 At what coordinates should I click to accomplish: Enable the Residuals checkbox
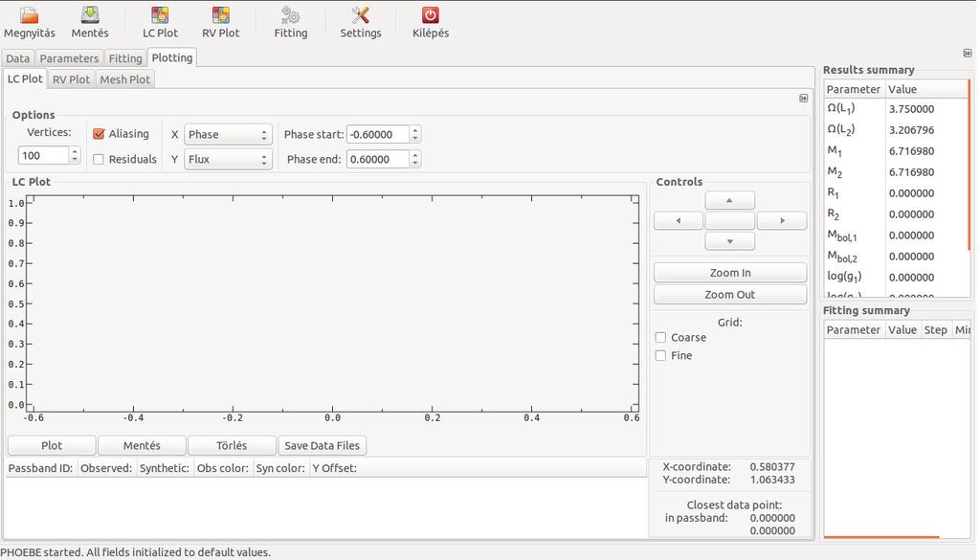click(99, 159)
